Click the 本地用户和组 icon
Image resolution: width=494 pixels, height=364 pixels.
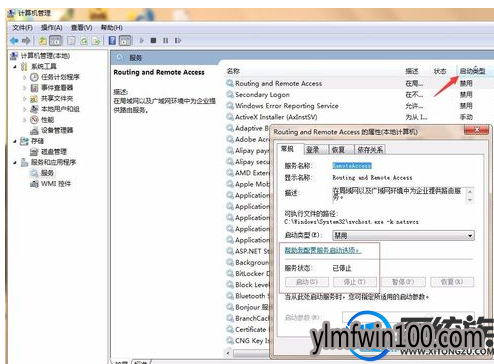point(34,109)
